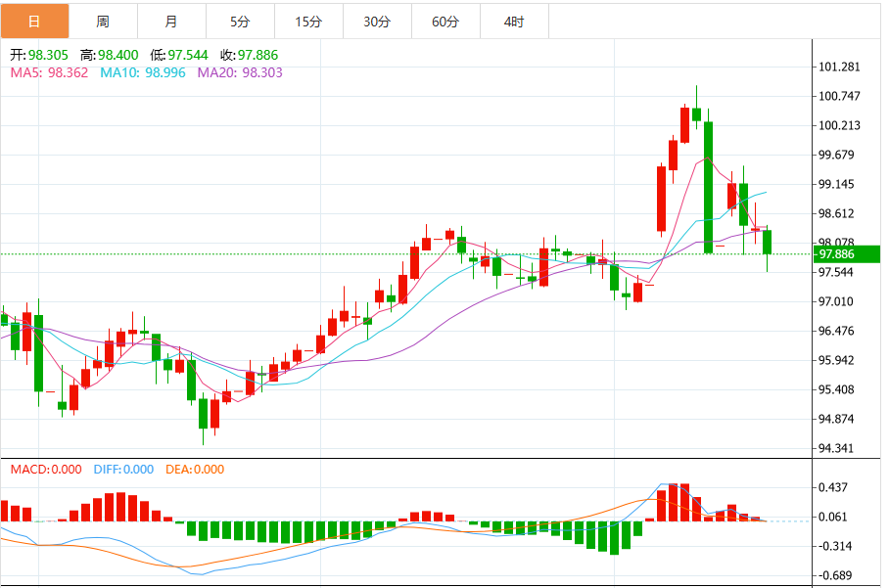
Task: Click the last green candlestick on the right
Action: click(768, 242)
